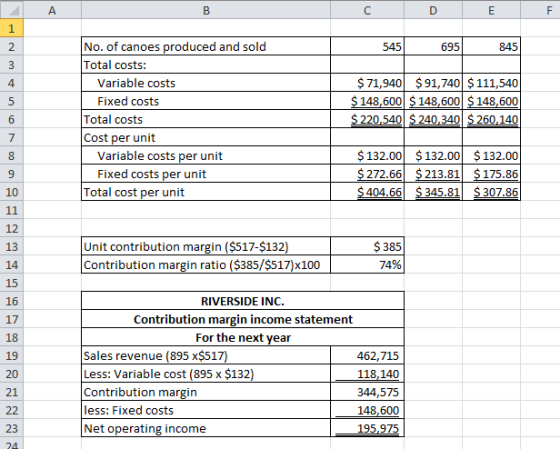Click variable cost value $111,540
This screenshot has height=449, width=560.
click(x=491, y=83)
